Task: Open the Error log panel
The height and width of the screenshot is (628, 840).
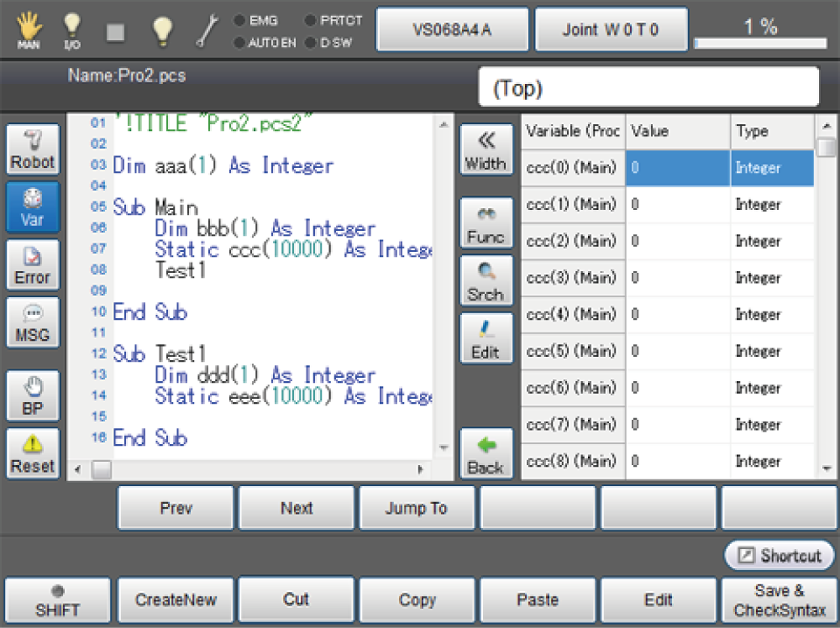Action: (x=33, y=264)
